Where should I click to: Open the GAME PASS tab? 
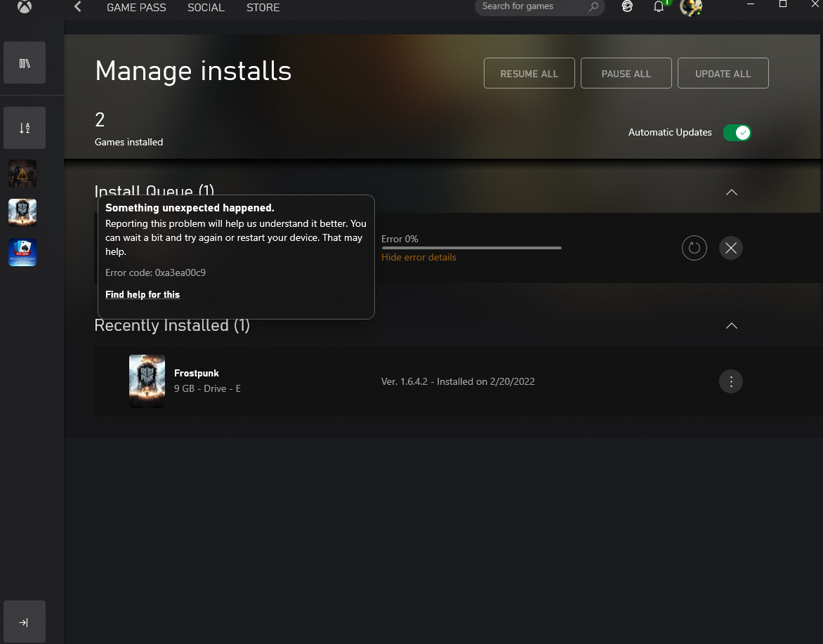pyautogui.click(x=136, y=7)
